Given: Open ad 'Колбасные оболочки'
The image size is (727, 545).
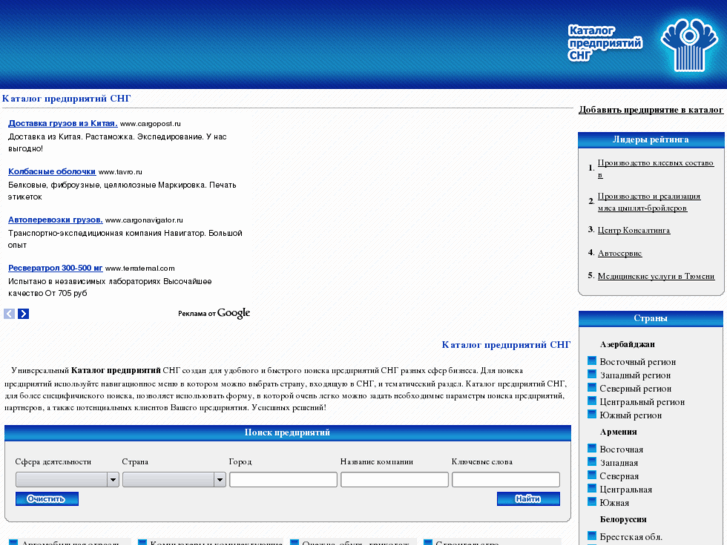Looking at the screenshot, I should (52, 172).
